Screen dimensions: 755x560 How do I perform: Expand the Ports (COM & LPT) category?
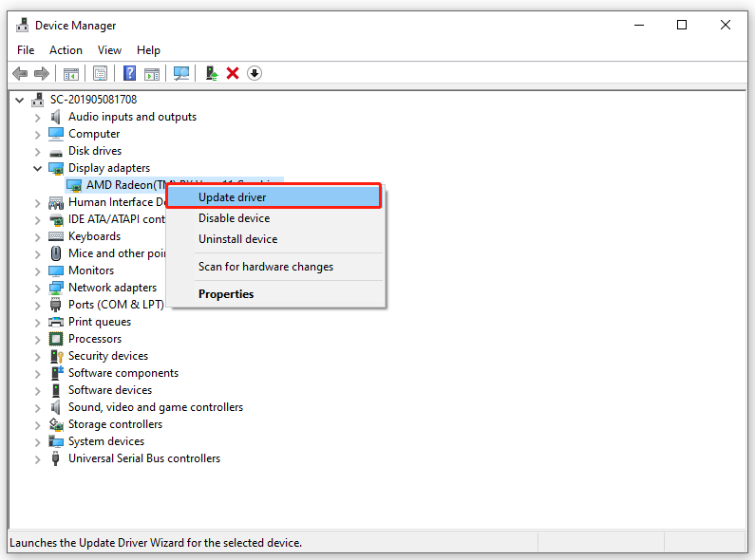coord(38,306)
